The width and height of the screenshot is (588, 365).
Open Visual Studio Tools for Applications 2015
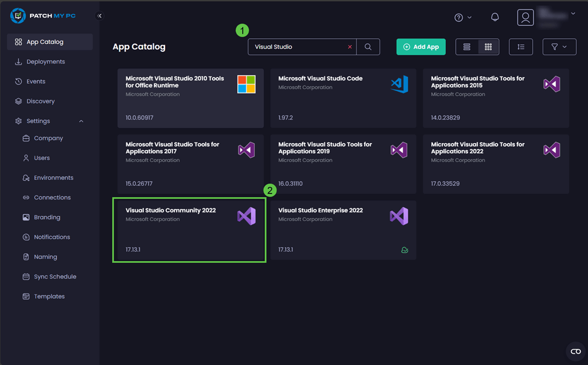pyautogui.click(x=496, y=98)
